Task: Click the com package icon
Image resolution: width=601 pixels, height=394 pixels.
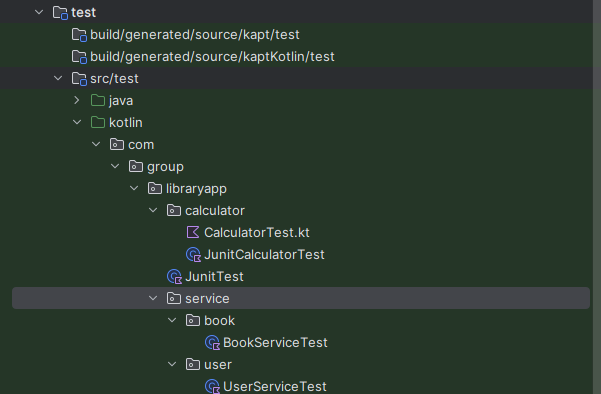Action: coord(117,144)
